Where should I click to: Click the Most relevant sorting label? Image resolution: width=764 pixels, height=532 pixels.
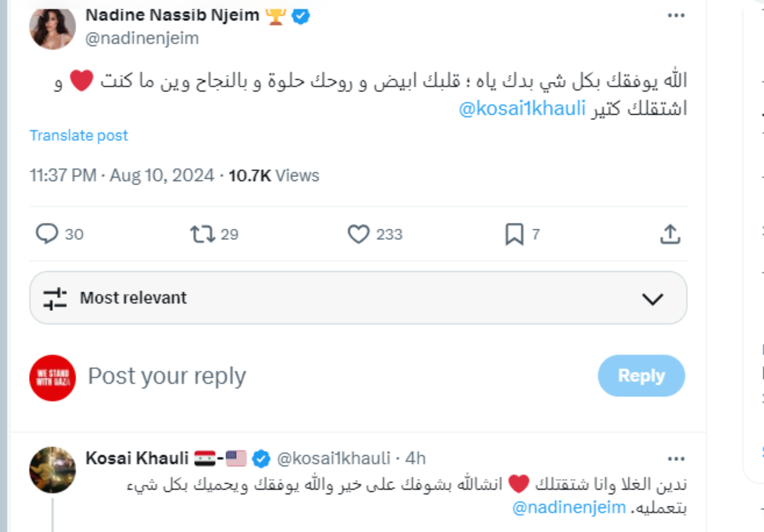pos(133,298)
